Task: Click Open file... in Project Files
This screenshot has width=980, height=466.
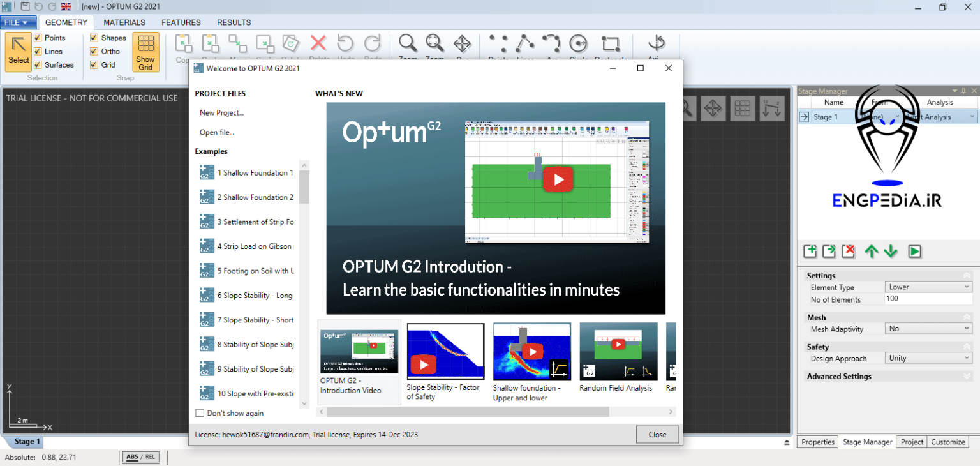Action: [x=217, y=132]
